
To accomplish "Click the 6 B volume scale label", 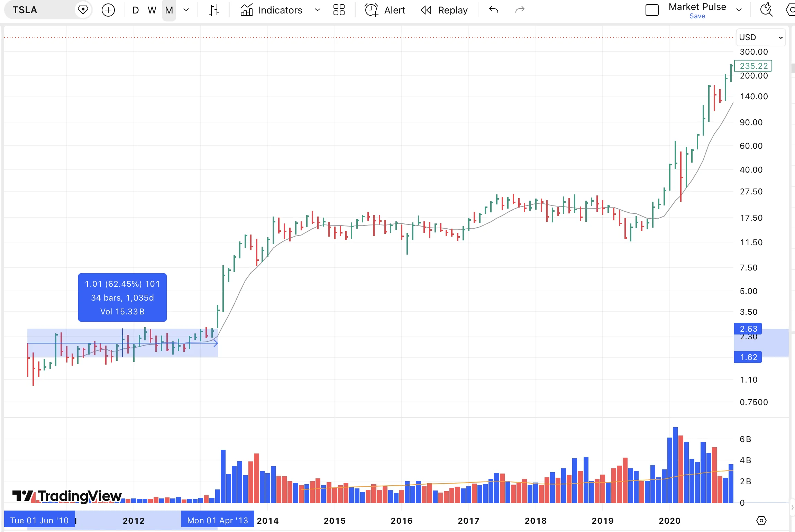I will click(745, 439).
